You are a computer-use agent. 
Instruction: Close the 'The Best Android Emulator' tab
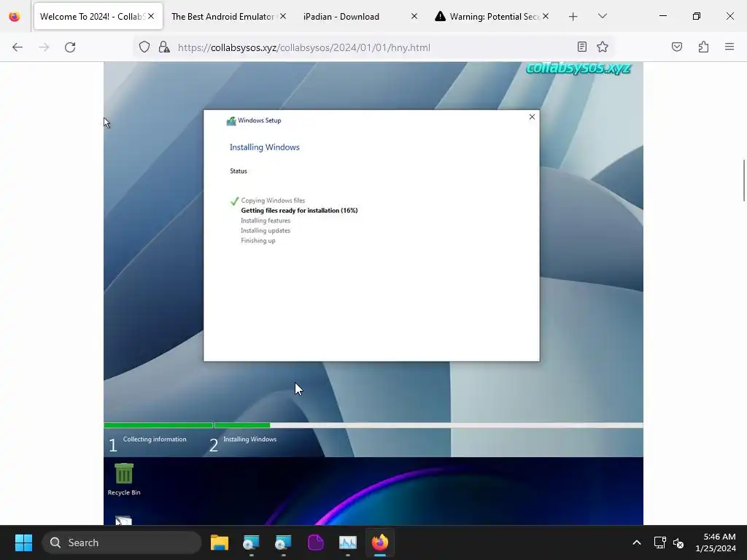click(x=283, y=16)
